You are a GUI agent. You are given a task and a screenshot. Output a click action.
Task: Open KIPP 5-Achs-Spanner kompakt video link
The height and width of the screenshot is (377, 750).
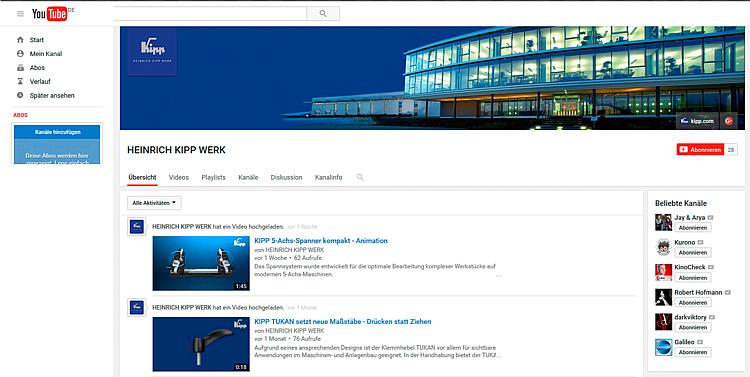321,241
